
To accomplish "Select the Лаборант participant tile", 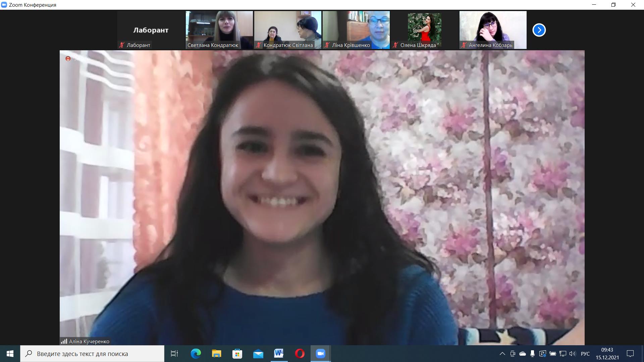I will click(x=151, y=30).
